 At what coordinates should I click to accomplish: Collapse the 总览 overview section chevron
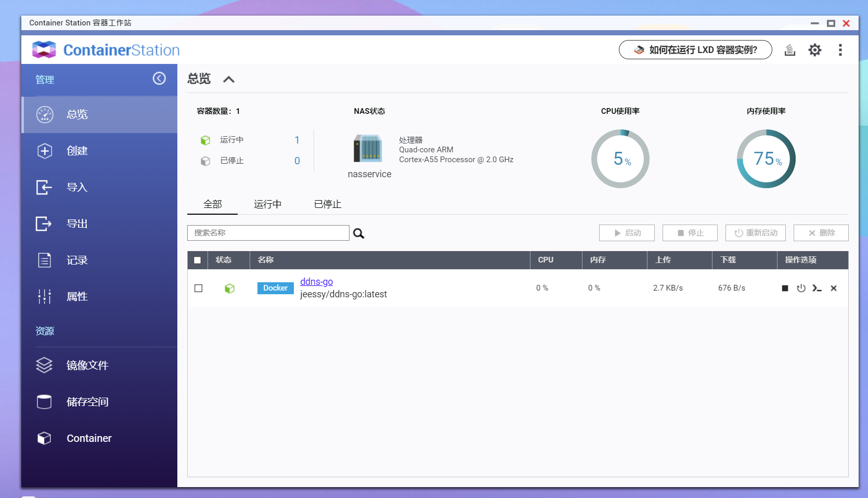pyautogui.click(x=229, y=80)
